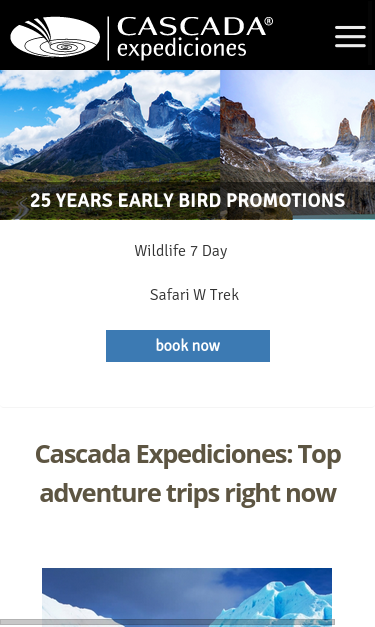Open the Safari W Trek link
Screen dimensions: 375x627
tap(194, 295)
